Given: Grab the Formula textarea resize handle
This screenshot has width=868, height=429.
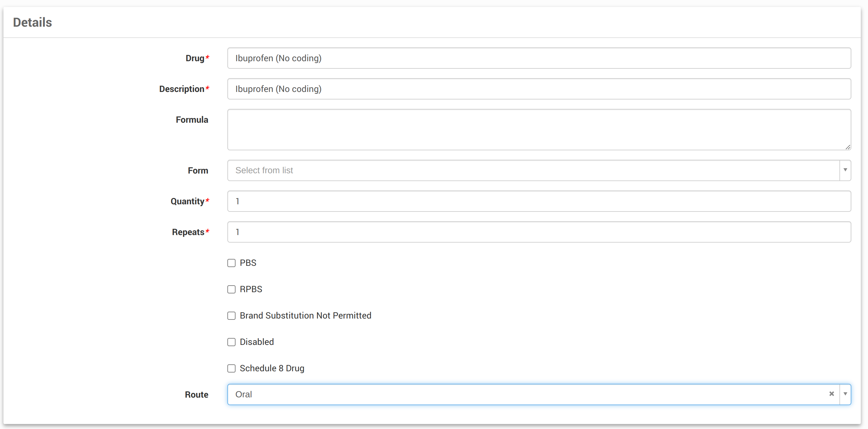Looking at the screenshot, I should click(848, 147).
